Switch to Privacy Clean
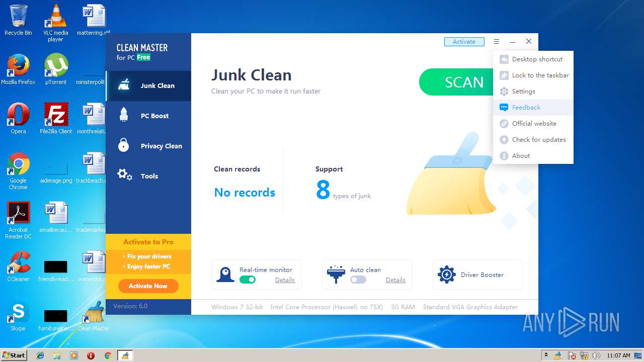644x362 pixels. click(x=148, y=146)
